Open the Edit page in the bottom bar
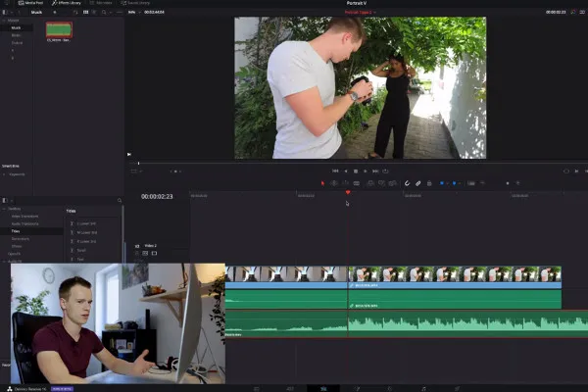 click(323, 389)
